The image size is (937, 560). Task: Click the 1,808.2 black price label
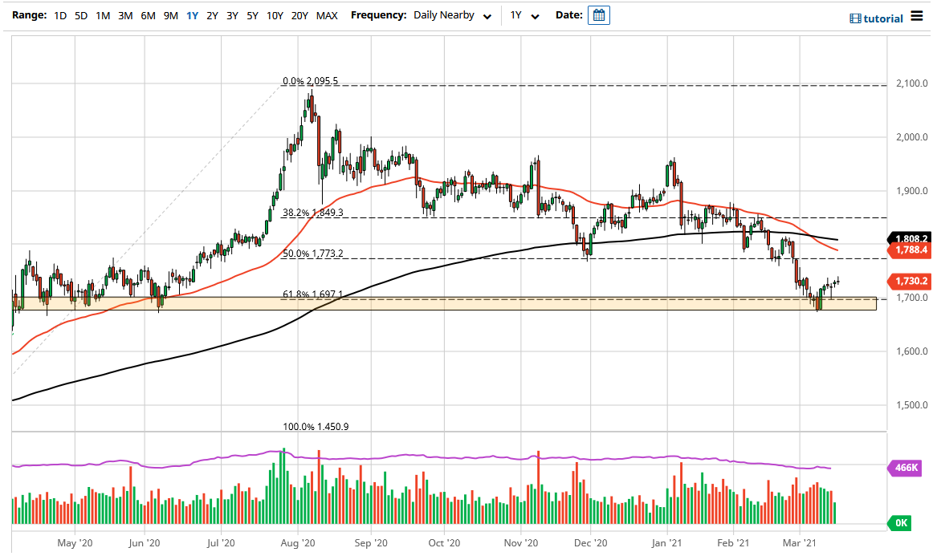(x=911, y=238)
